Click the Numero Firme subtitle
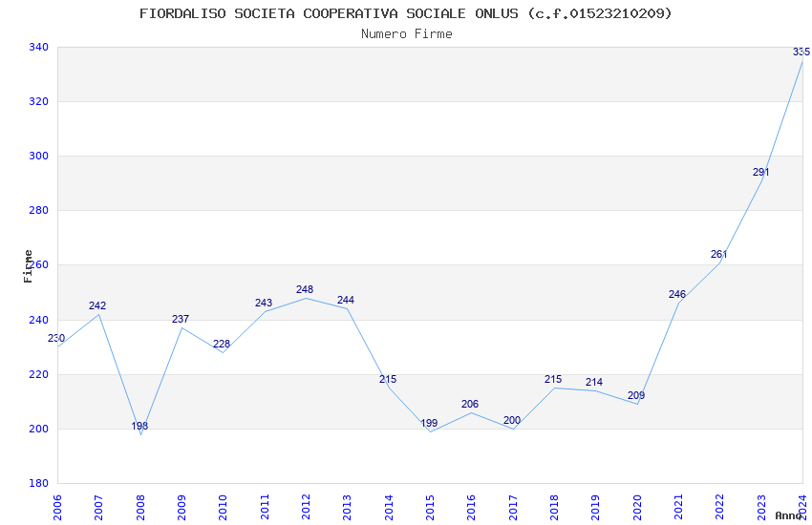This screenshot has height=525, width=812. click(406, 33)
